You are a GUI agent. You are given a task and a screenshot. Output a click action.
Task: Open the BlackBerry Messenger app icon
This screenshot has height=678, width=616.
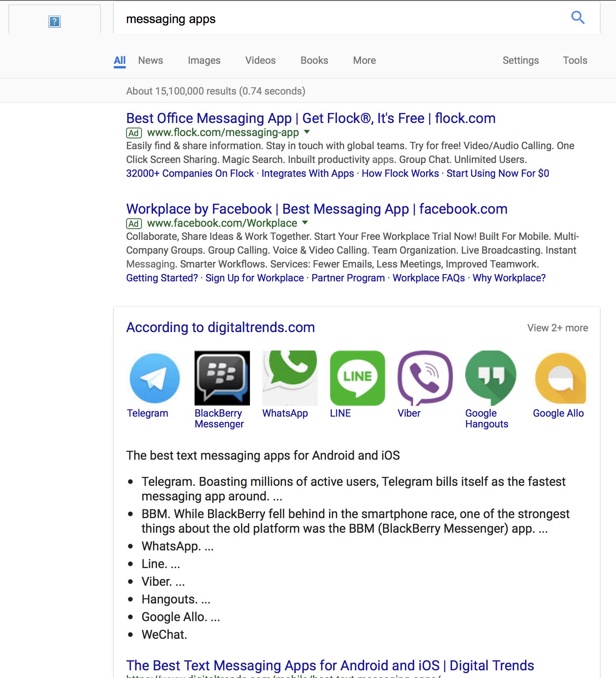222,378
